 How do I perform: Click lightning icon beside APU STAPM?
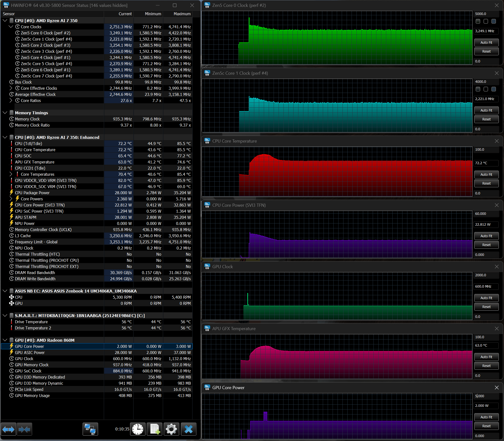coord(11,217)
